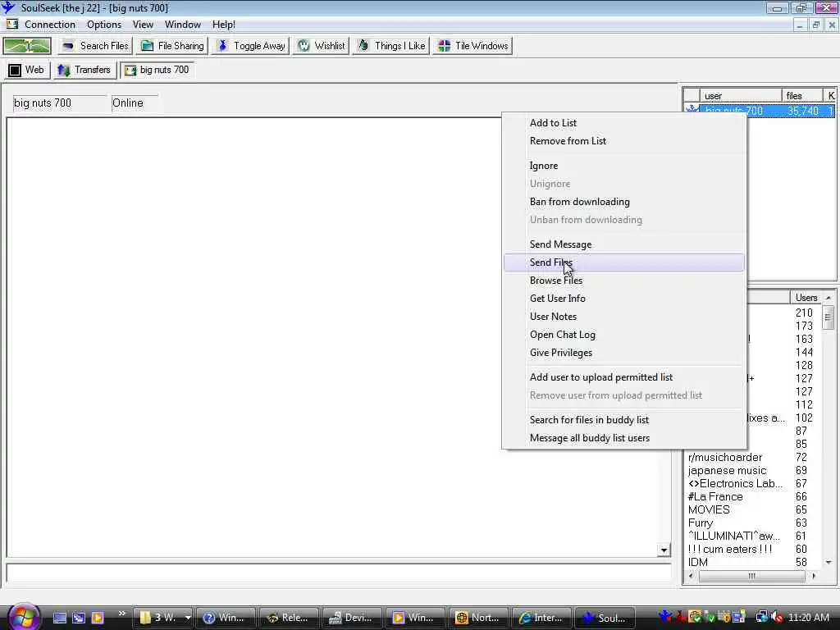The width and height of the screenshot is (840, 630).
Task: Open the Wishlist toolbar button
Action: point(322,46)
